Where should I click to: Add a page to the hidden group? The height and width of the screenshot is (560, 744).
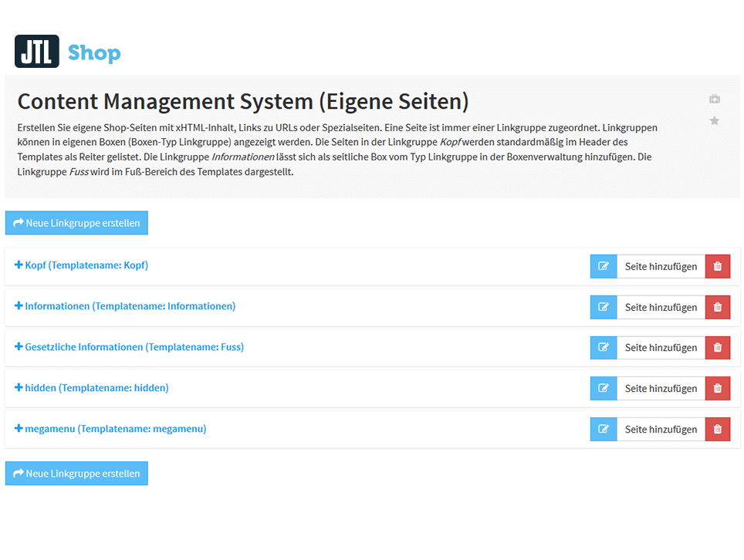(661, 388)
